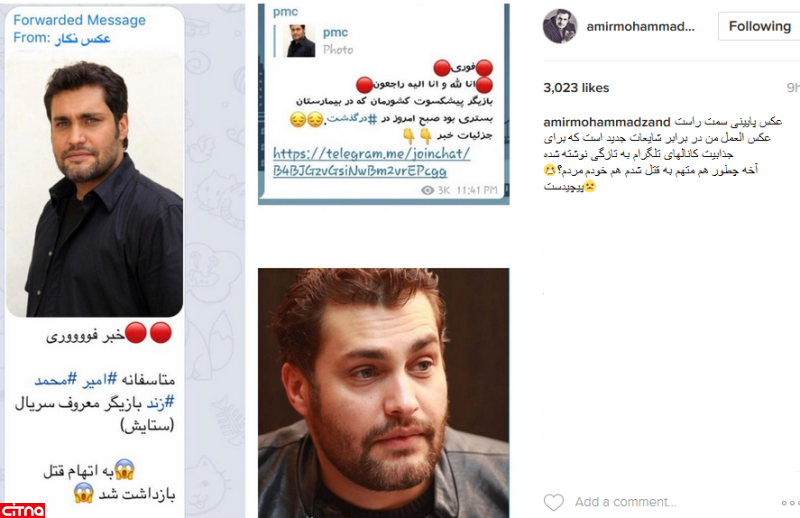The width and height of the screenshot is (800, 518).
Task: Click the pmc channel name title
Action: (285, 12)
